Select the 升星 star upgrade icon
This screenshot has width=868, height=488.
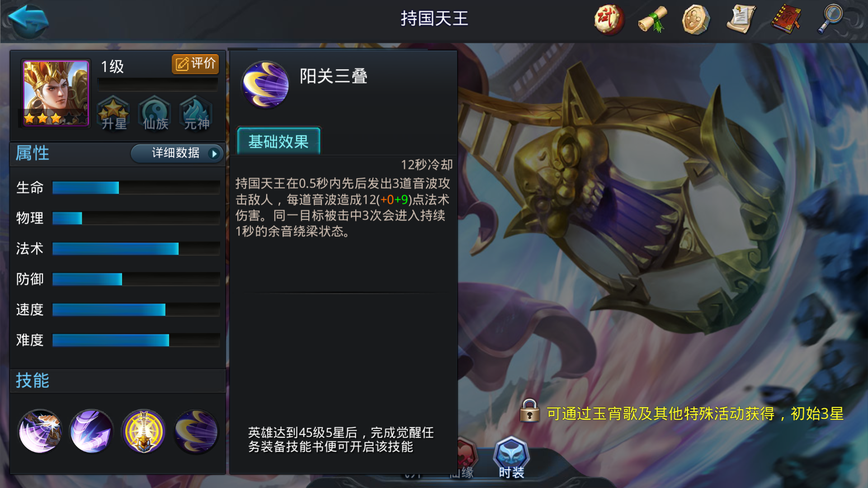click(113, 113)
